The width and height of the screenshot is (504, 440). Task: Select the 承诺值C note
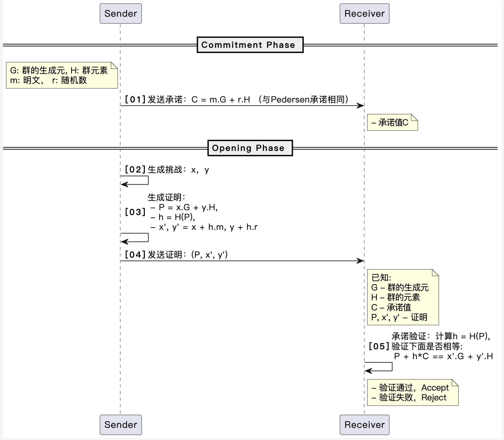(x=392, y=122)
